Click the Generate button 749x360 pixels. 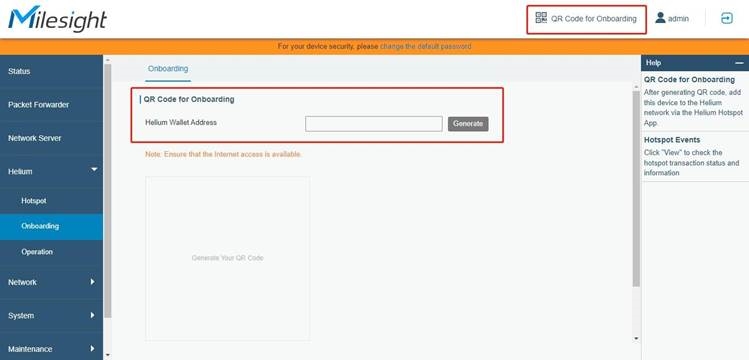(x=468, y=124)
